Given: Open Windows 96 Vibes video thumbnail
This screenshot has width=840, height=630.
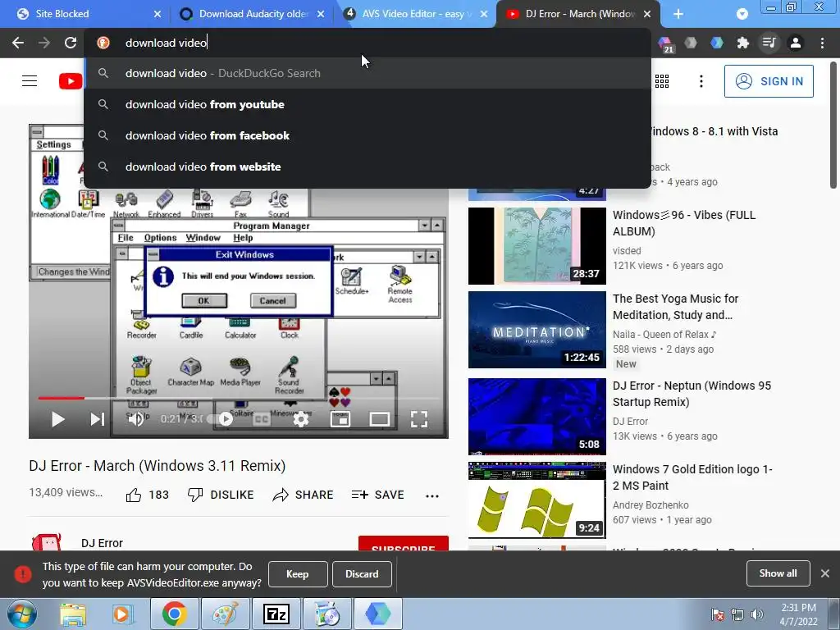Looking at the screenshot, I should (x=536, y=246).
